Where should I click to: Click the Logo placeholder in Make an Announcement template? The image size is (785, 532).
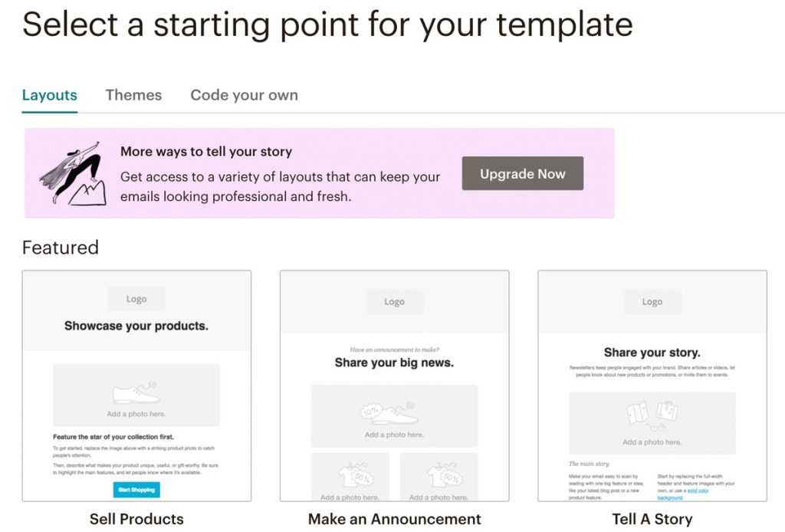395,302
